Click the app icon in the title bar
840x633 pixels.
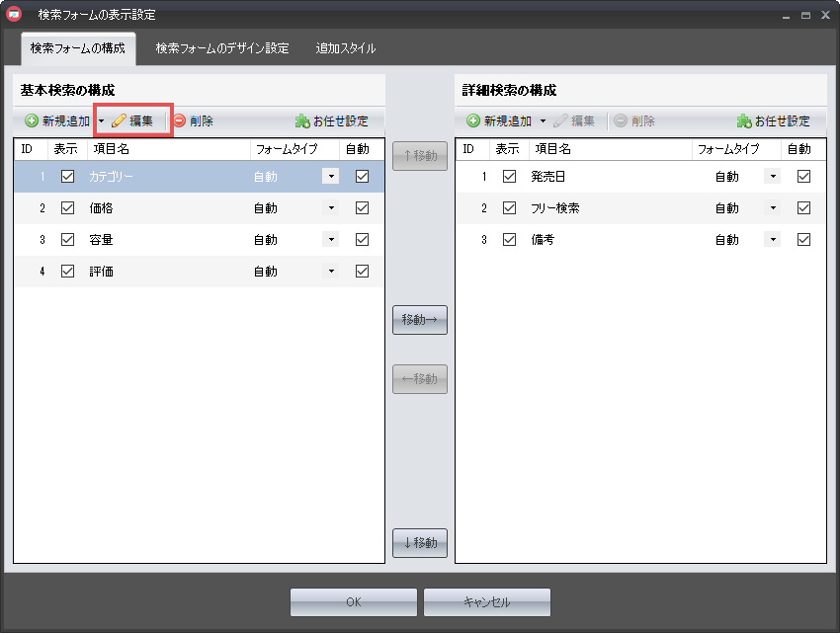[15, 15]
